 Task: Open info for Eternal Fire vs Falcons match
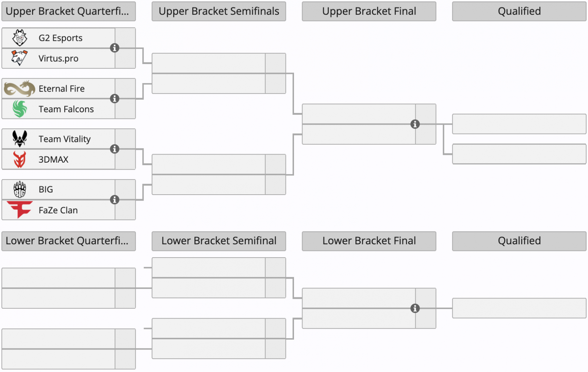point(115,99)
